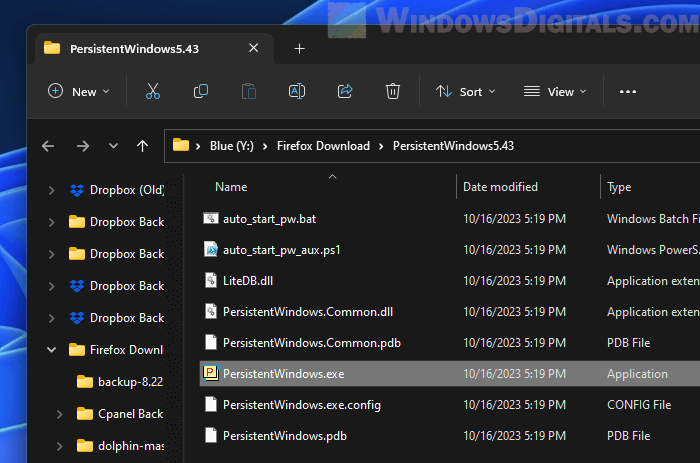Select the backup-8.22 tree item
700x463 pixels.
click(x=130, y=382)
